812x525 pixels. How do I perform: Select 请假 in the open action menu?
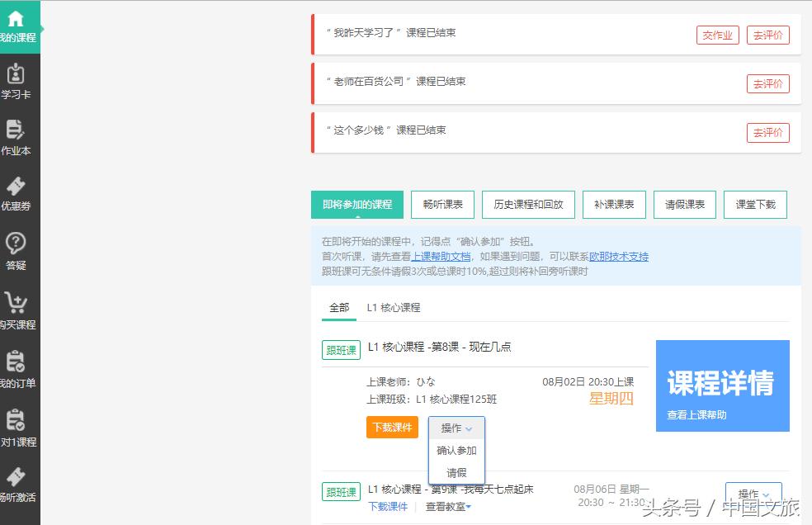[x=456, y=473]
